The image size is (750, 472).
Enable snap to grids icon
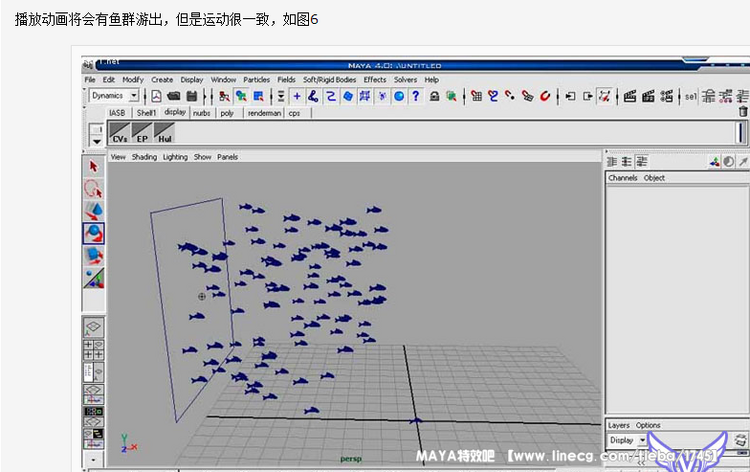point(476,96)
